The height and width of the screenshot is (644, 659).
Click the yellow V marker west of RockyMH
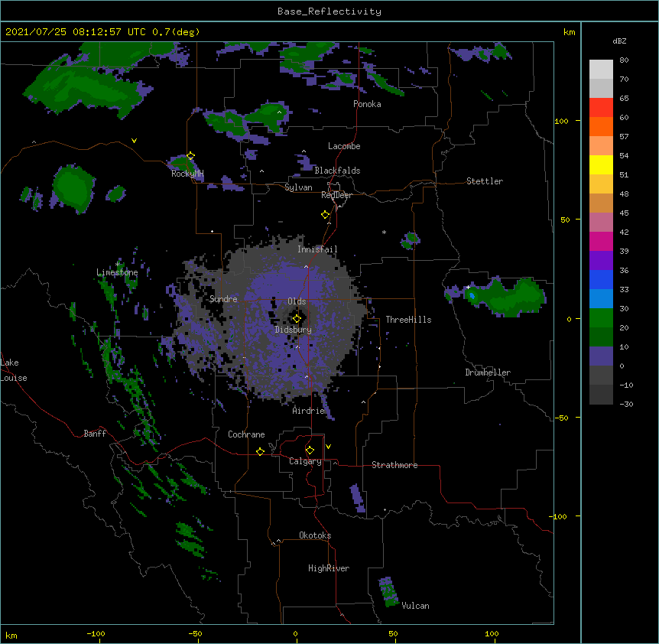[x=134, y=141]
